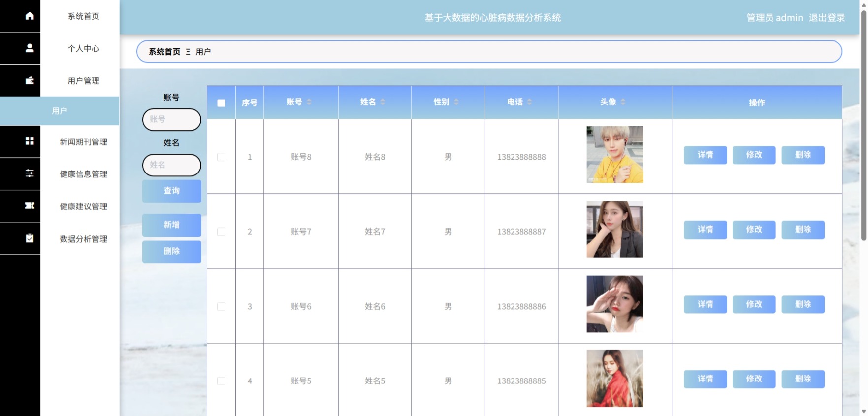The width and height of the screenshot is (868, 416).
Task: Sort table by 账号 column arrows
Action: point(309,102)
